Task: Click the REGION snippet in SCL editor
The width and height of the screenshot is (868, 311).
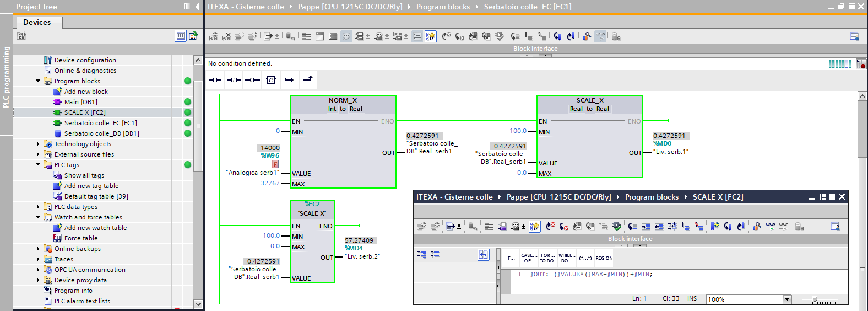Action: (x=604, y=258)
